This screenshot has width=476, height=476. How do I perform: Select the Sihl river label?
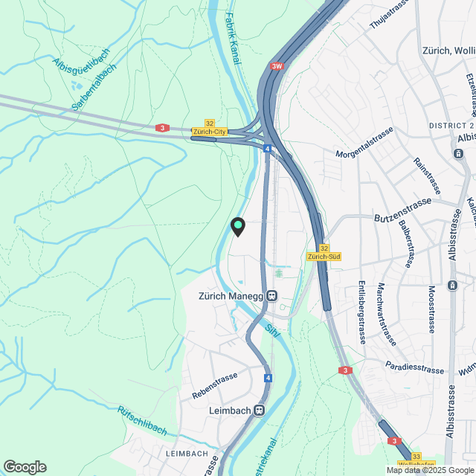[x=271, y=330]
